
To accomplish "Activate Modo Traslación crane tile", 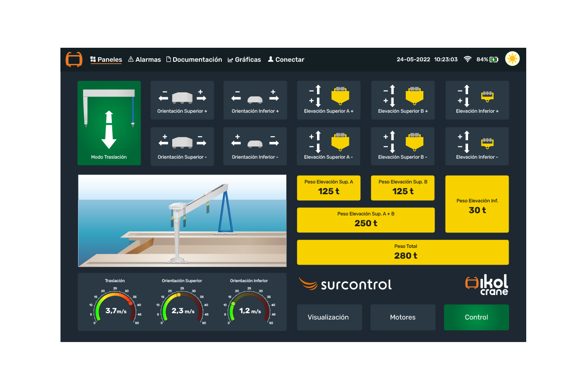I will (109, 123).
